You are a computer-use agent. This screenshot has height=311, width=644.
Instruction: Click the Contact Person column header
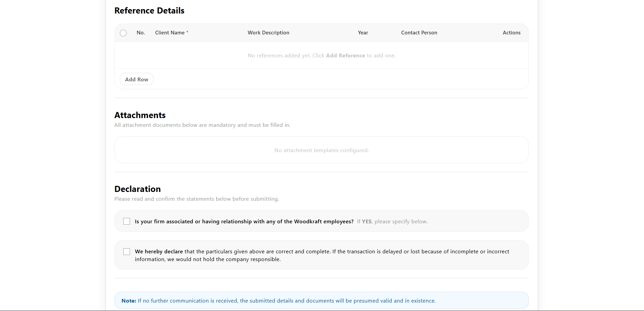(x=419, y=33)
